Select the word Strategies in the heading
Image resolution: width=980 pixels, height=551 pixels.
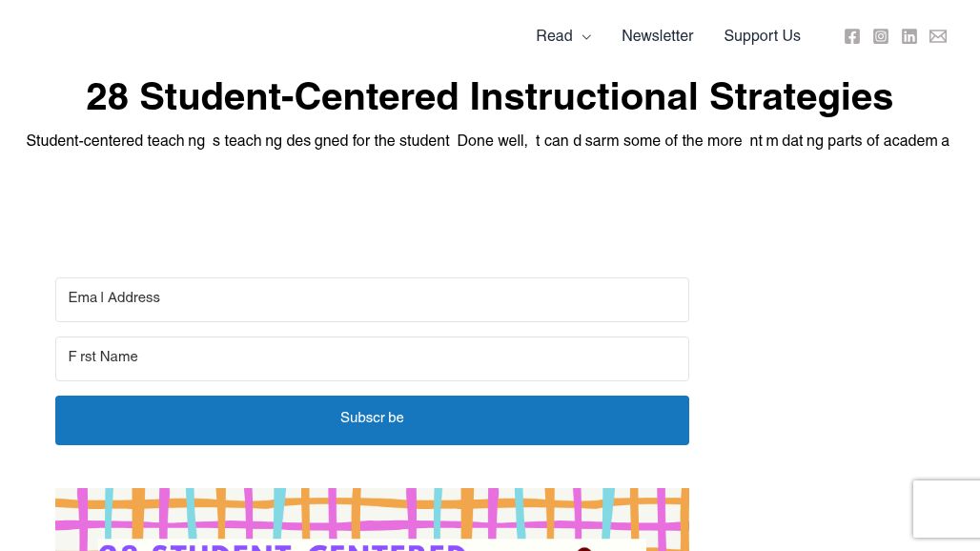tap(801, 97)
